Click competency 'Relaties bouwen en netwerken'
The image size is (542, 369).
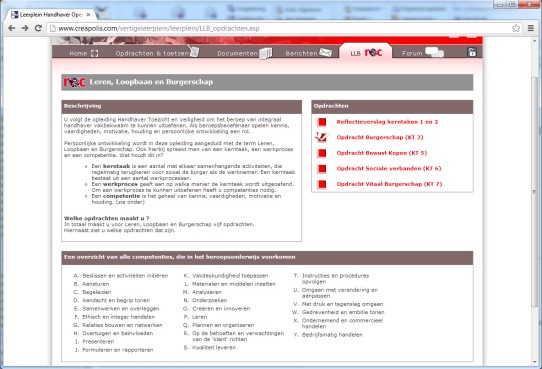pyautogui.click(x=122, y=325)
